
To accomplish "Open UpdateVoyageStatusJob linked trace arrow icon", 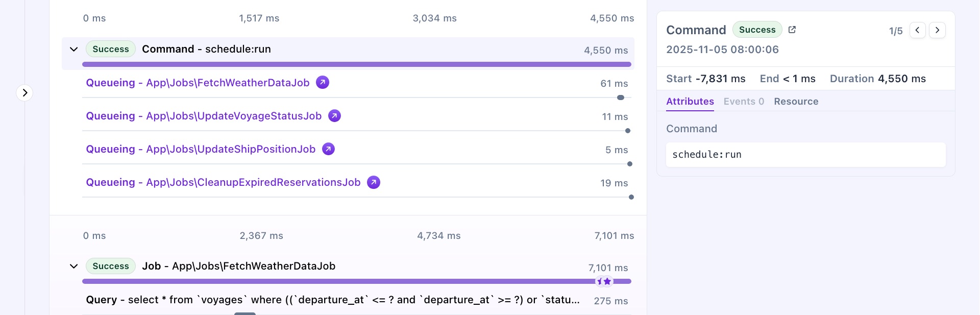I will pos(334,116).
